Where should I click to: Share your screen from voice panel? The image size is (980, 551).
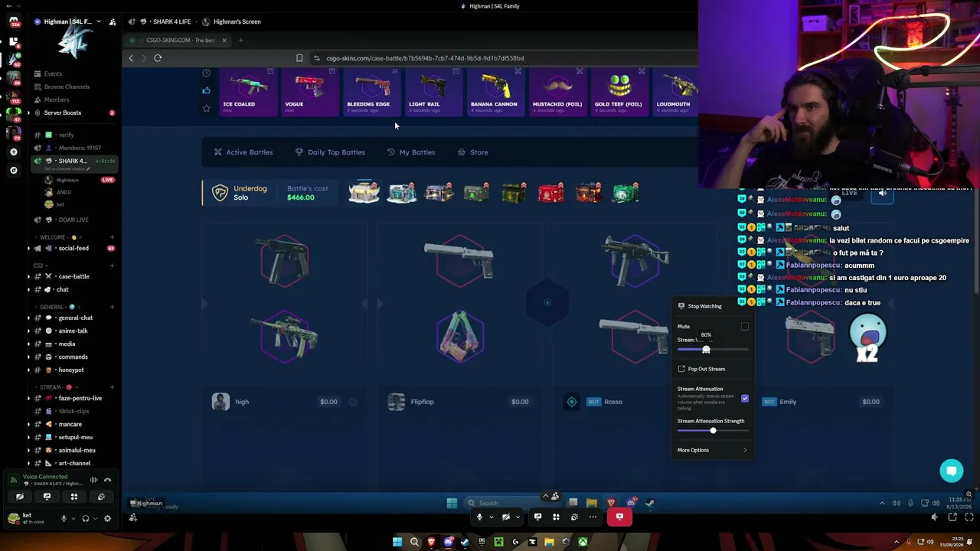click(47, 497)
